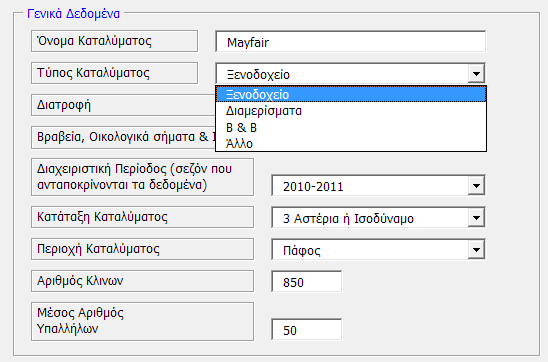Choose Διαμερίσματα from the dropdown list
The image size is (548, 362).
point(351,111)
